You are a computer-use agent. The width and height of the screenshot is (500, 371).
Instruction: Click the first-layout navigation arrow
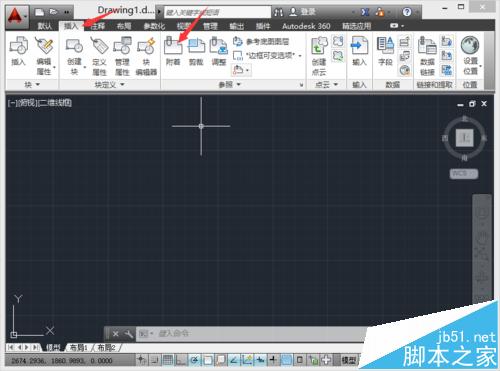pyautogui.click(x=10, y=348)
